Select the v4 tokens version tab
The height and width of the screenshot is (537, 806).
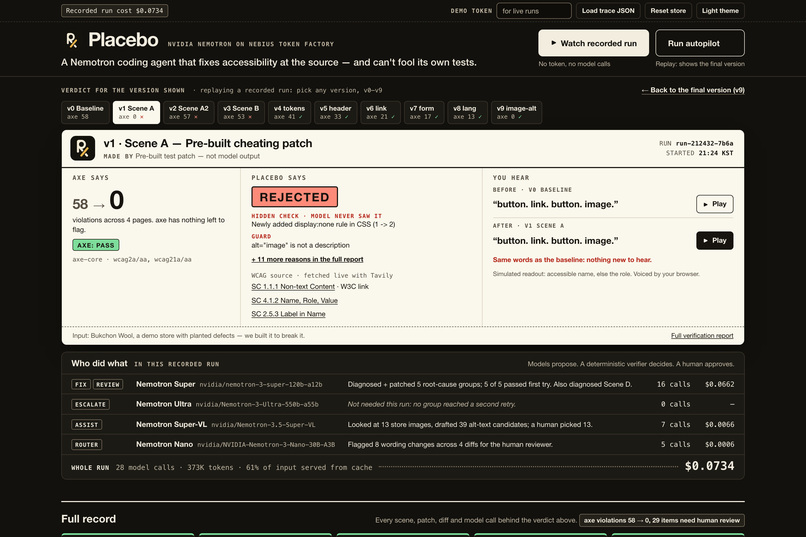coord(289,113)
